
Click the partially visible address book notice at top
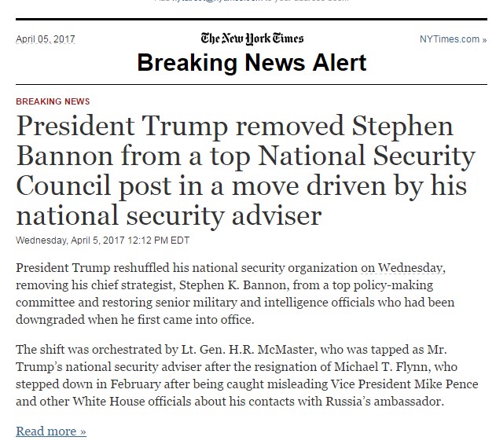tap(252, 1)
